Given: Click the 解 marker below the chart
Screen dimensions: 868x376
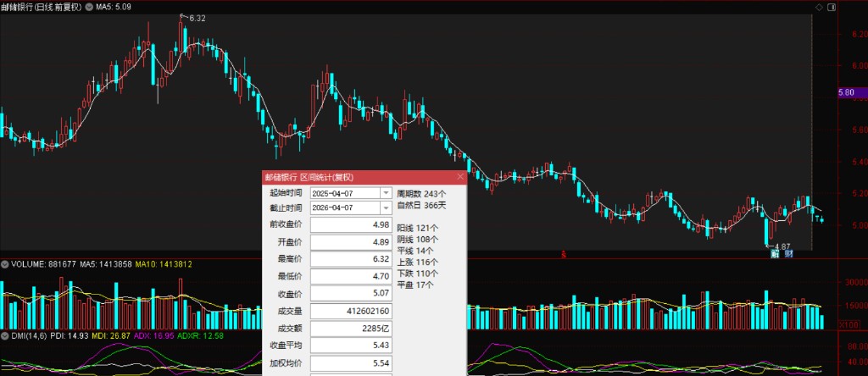Looking at the screenshot, I should pos(774,253).
